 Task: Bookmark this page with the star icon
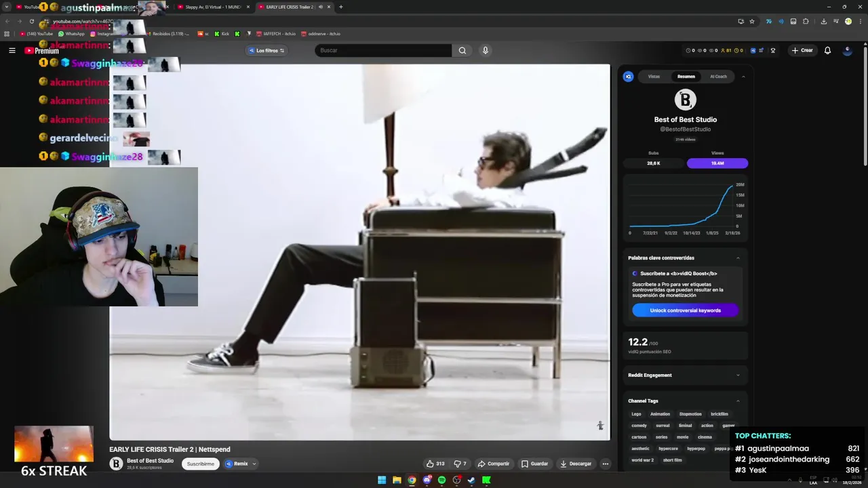(752, 21)
